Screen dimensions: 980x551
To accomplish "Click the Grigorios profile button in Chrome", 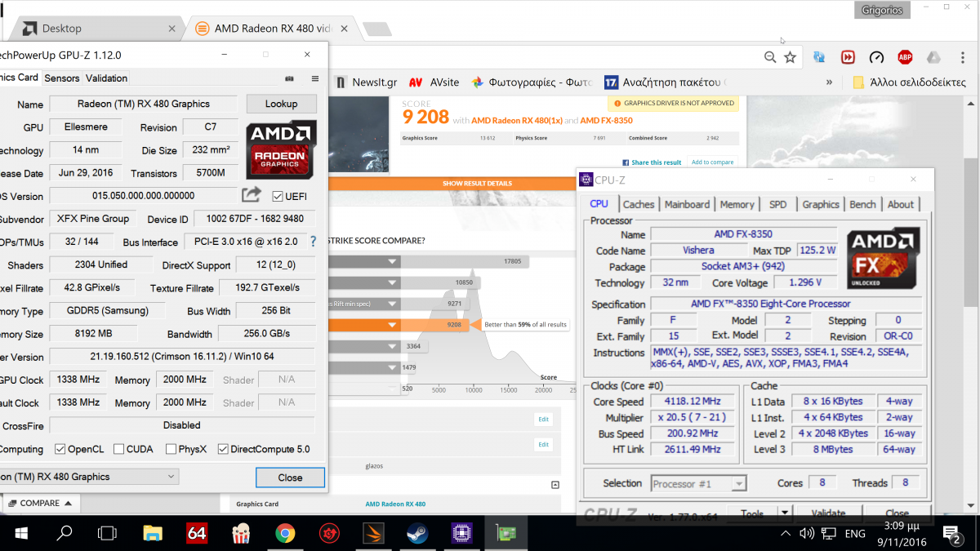I will pos(880,10).
